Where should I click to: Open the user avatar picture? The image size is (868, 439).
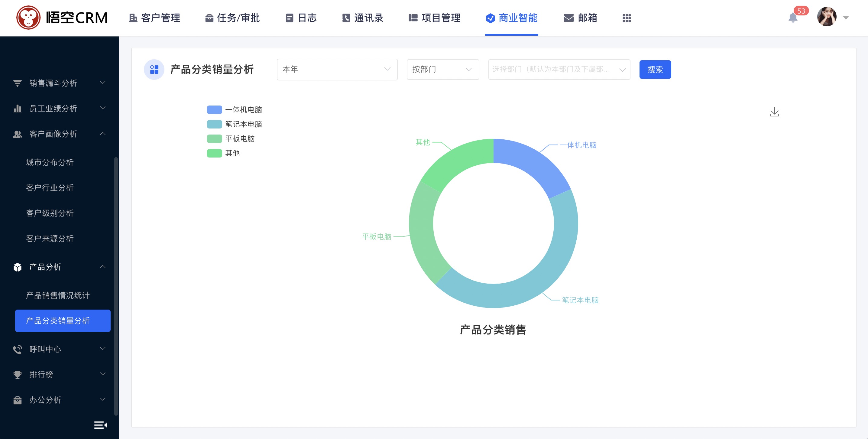pyautogui.click(x=827, y=17)
